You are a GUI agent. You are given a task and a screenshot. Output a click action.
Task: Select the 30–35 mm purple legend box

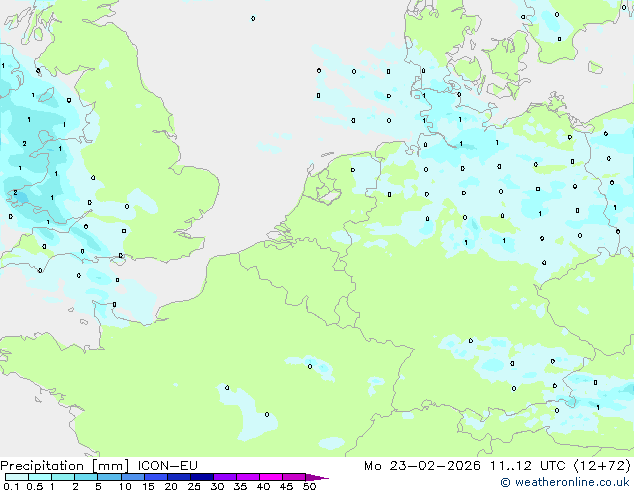point(224,477)
